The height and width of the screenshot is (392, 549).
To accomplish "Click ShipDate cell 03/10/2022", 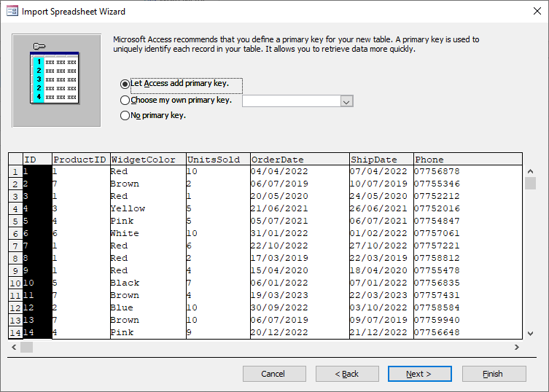I will (381, 307).
